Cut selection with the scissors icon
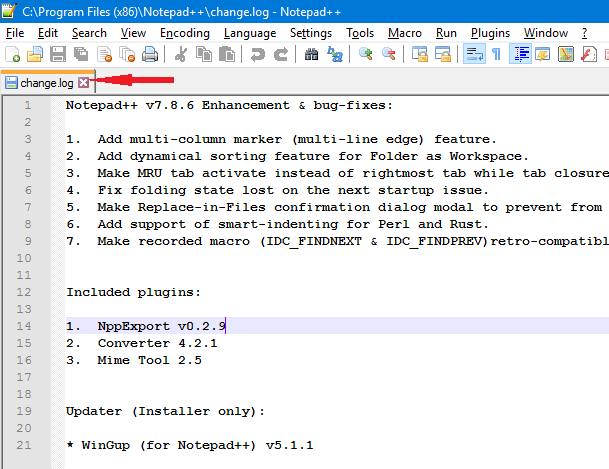This screenshot has height=469, width=609. click(x=181, y=54)
